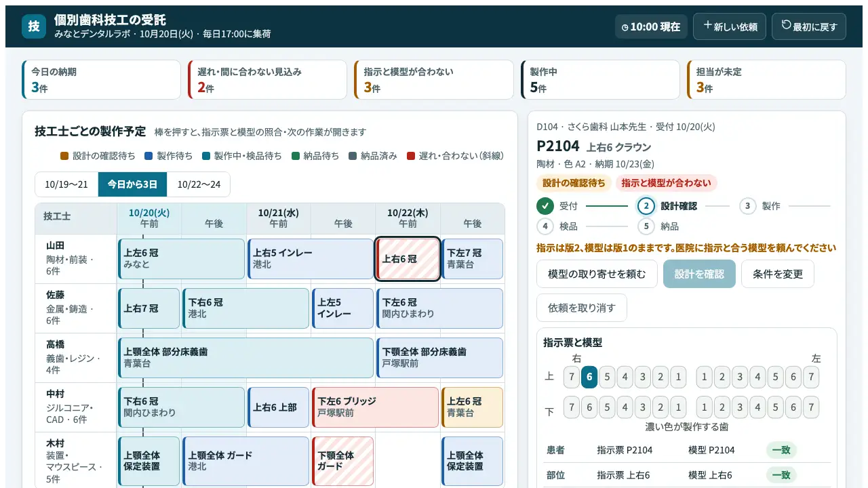Switch to the 10/19〜21 date range tab

click(66, 184)
